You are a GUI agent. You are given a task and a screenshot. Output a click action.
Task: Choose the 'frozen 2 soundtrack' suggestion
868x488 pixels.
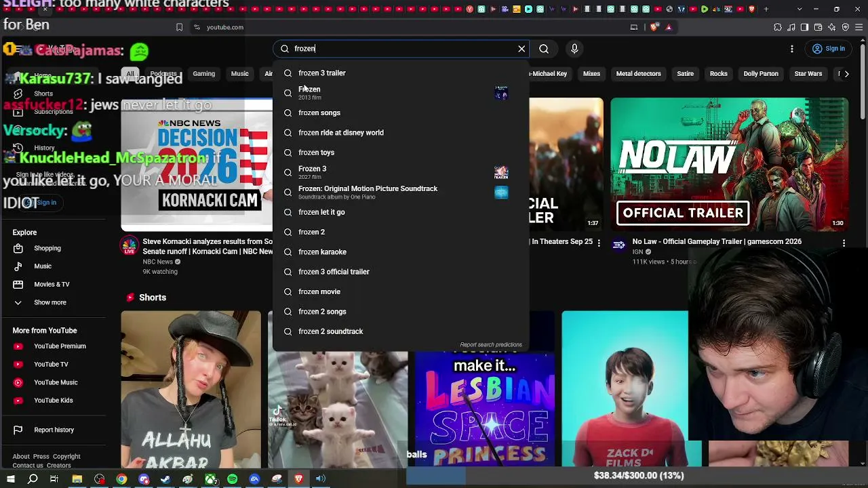point(400,331)
